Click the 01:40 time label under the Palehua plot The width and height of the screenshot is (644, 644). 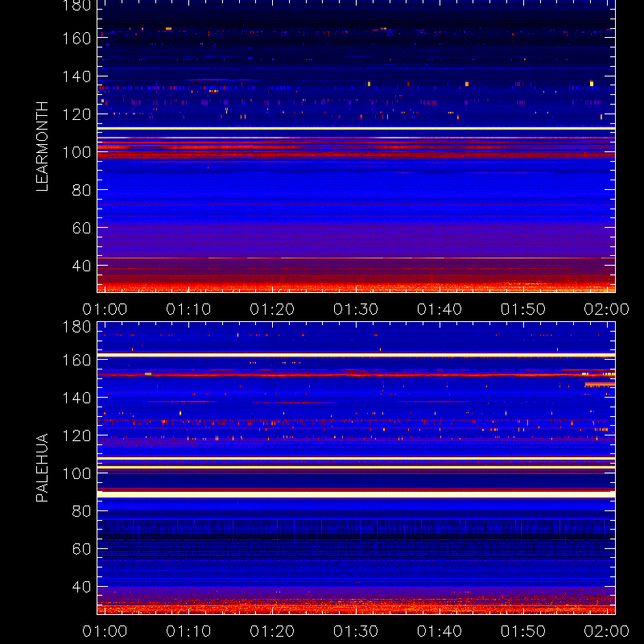440,631
